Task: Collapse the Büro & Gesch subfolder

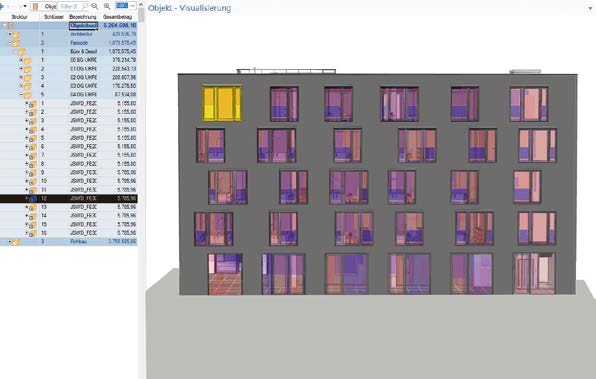Action: point(16,51)
